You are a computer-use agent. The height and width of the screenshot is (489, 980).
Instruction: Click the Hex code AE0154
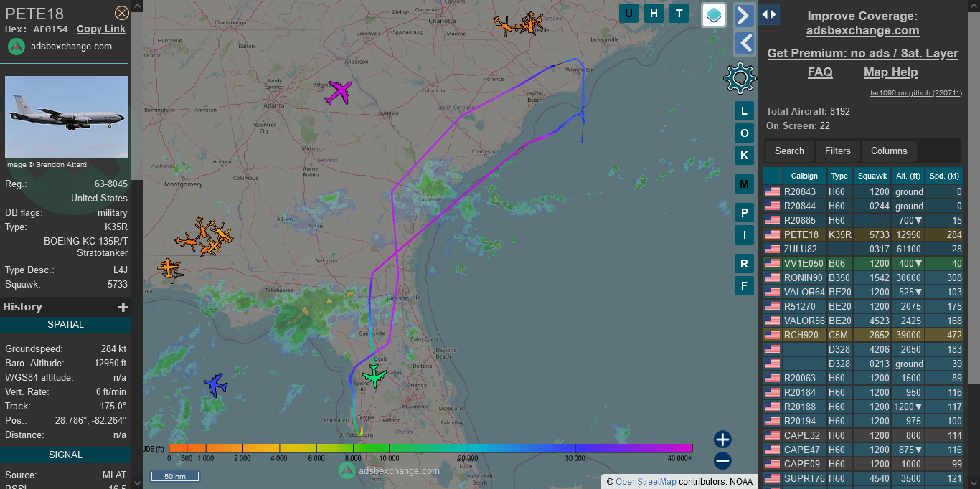point(51,29)
